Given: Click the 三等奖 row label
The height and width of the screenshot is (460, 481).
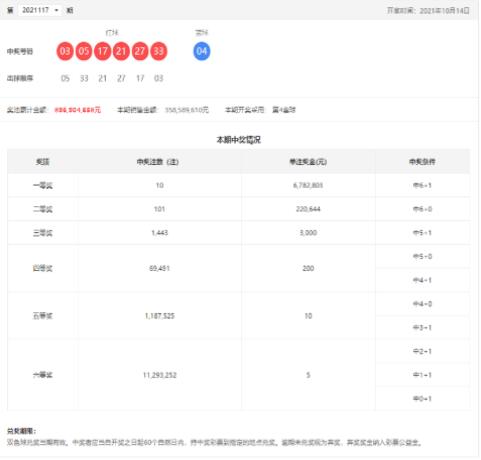Looking at the screenshot, I should (x=43, y=233).
